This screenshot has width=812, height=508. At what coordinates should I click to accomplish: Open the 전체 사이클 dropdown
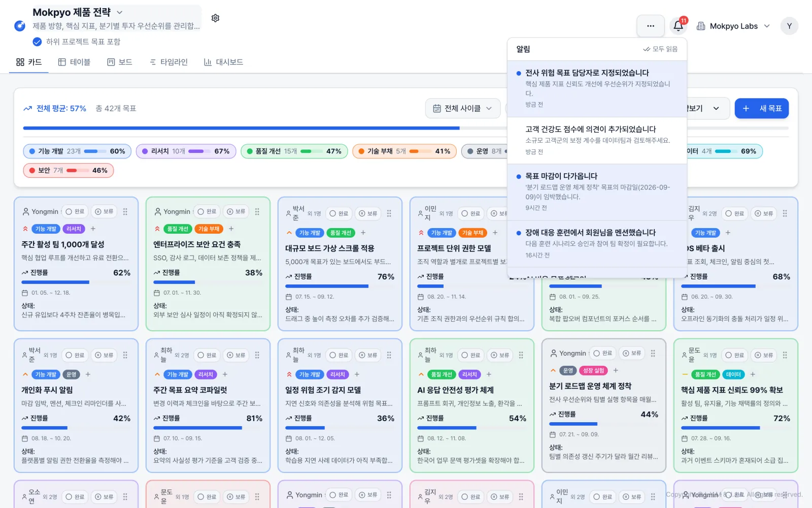[462, 108]
